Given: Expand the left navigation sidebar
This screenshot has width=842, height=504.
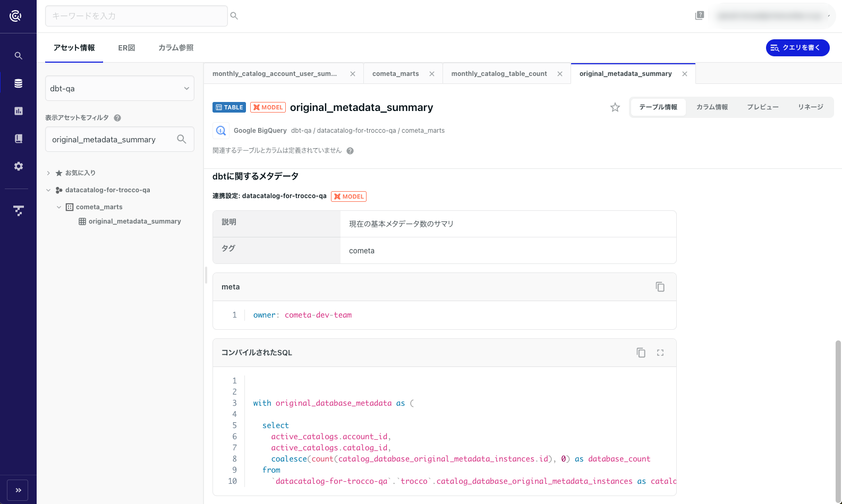Looking at the screenshot, I should (19, 490).
